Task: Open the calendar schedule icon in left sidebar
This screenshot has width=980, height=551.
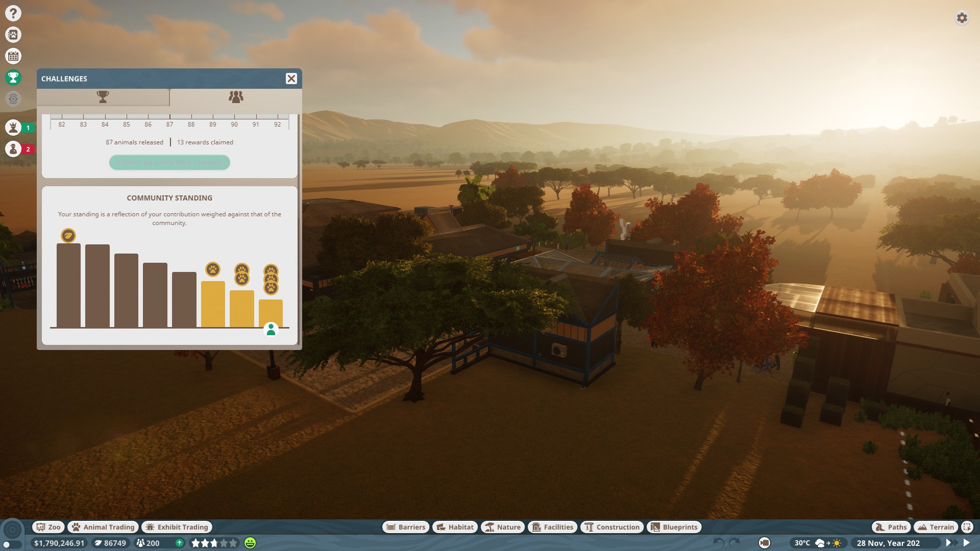Action: click(13, 56)
